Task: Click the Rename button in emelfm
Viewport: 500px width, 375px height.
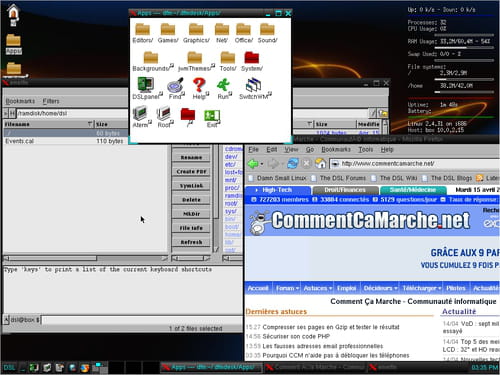Action: (x=191, y=157)
